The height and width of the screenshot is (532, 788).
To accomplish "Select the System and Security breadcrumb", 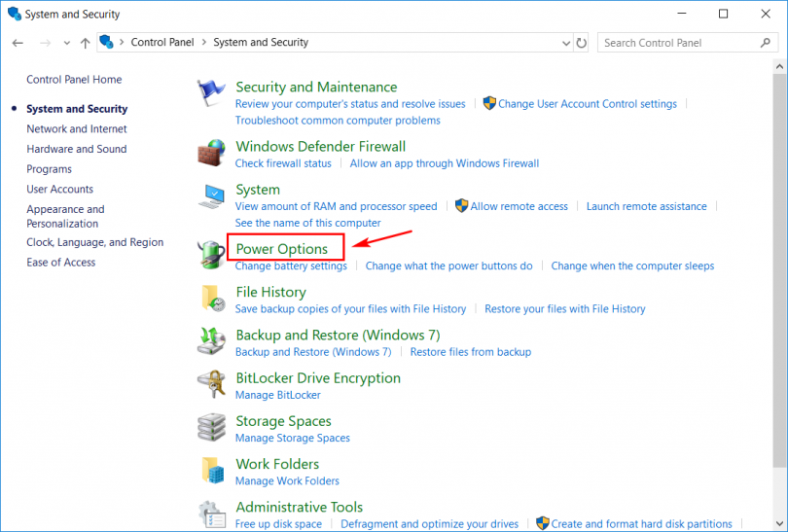I will pos(261,43).
